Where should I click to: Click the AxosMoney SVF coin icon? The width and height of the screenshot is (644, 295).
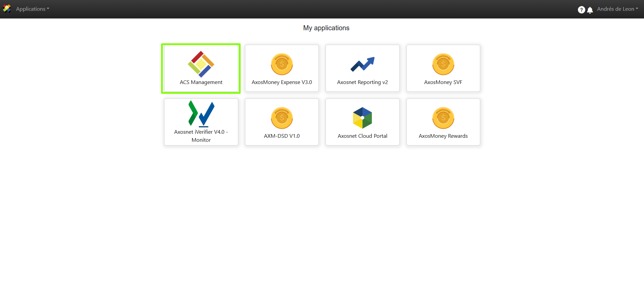pos(443,64)
